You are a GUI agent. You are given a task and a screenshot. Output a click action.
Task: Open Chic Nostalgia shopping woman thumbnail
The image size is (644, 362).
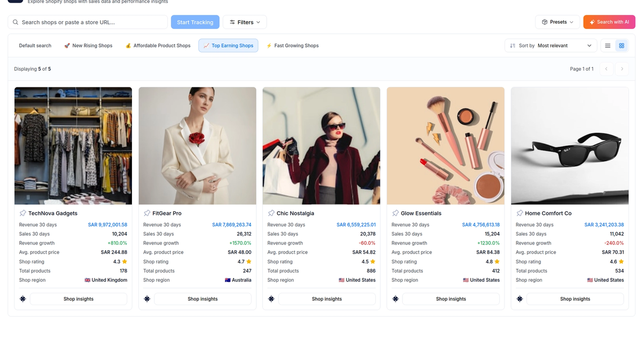coord(321,146)
